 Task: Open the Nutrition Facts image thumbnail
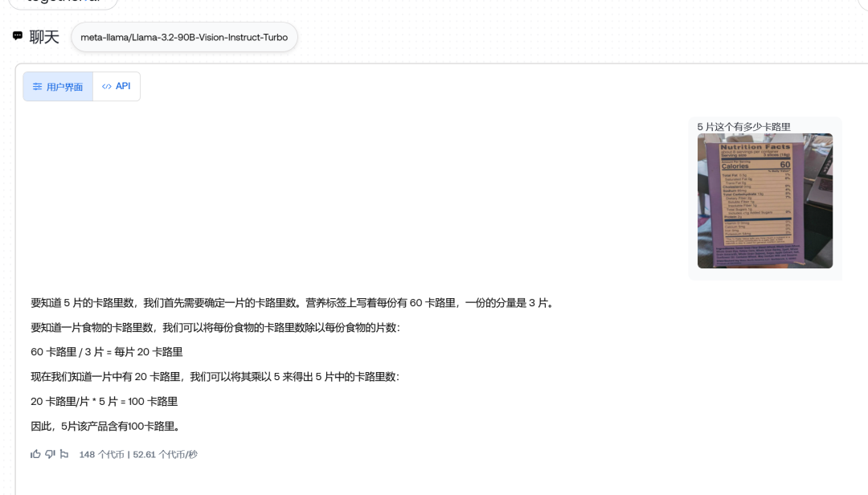[x=765, y=201]
